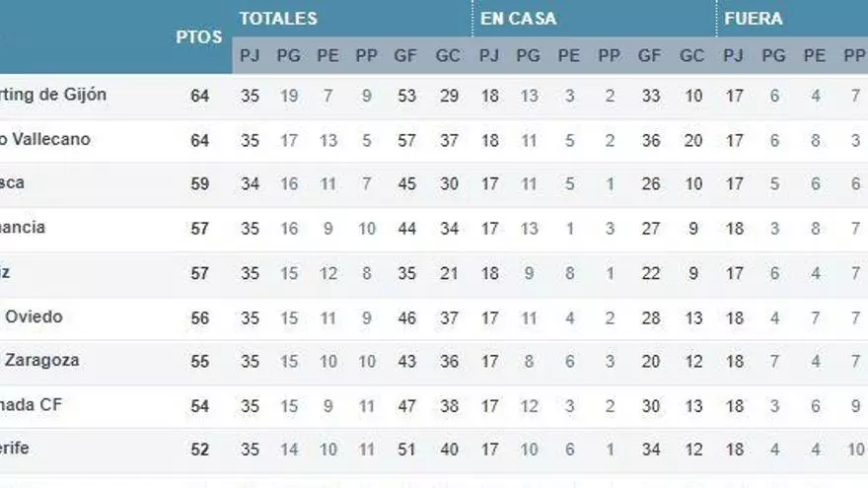Image resolution: width=868 pixels, height=488 pixels.
Task: Click the Oviedo team name
Action: pyautogui.click(x=34, y=316)
